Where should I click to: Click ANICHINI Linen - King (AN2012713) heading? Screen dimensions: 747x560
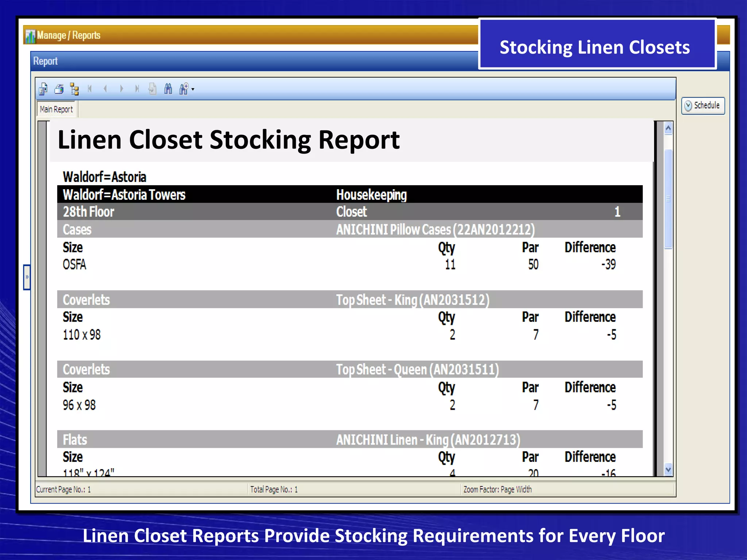point(428,439)
